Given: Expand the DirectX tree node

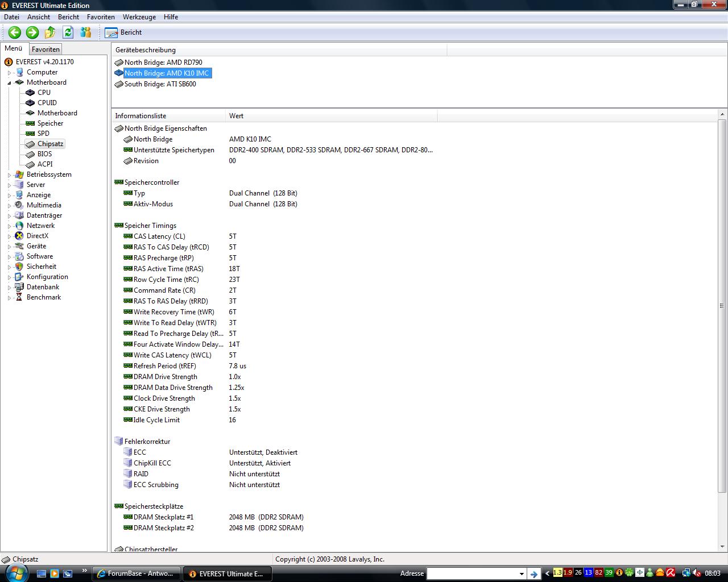Looking at the screenshot, I should point(9,236).
